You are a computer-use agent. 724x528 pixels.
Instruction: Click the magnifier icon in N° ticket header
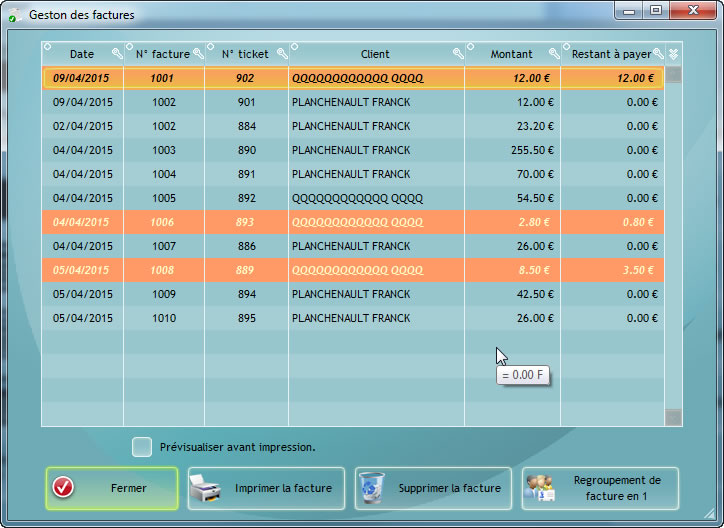(x=281, y=54)
